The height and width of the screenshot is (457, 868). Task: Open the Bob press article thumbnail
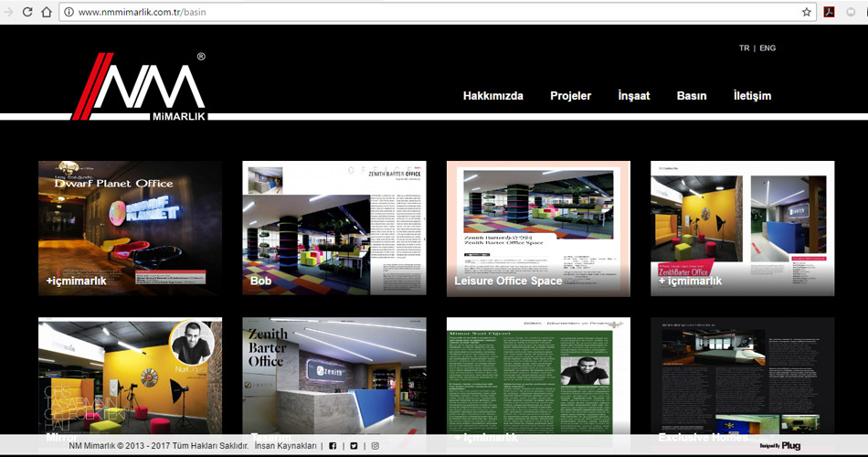(x=334, y=228)
